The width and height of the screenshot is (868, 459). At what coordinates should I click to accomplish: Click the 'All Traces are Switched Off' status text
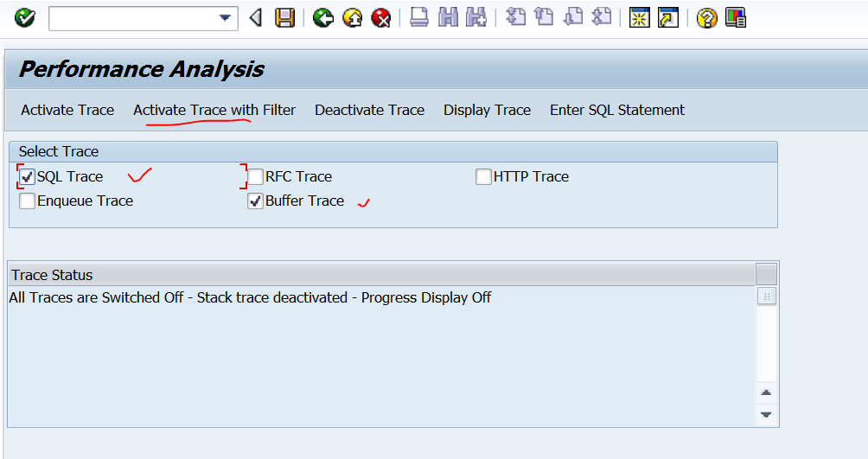tap(250, 297)
